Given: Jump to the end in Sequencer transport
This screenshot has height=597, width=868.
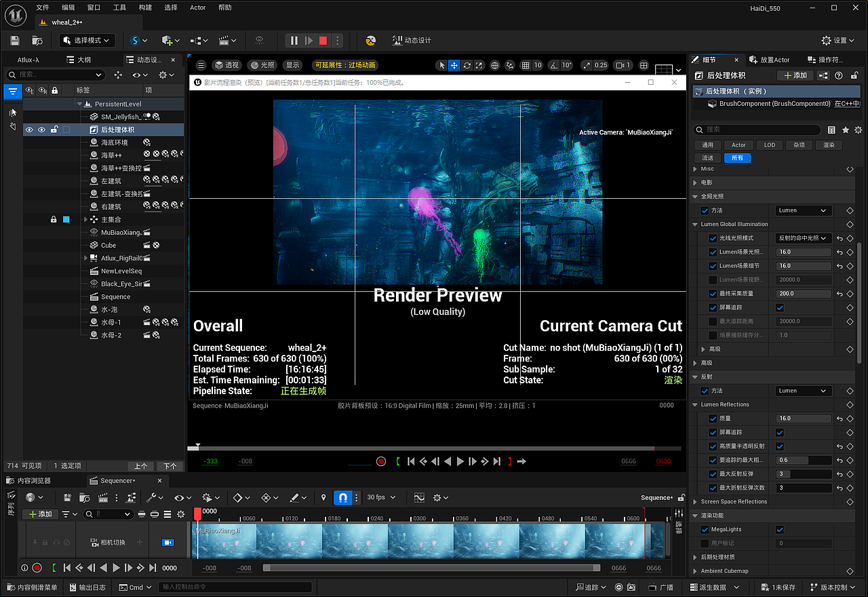Looking at the screenshot, I should [153, 568].
